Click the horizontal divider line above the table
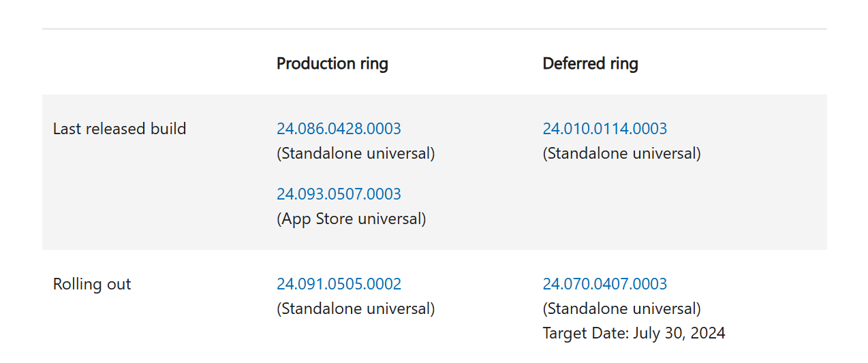The height and width of the screenshot is (363, 868). 434,29
